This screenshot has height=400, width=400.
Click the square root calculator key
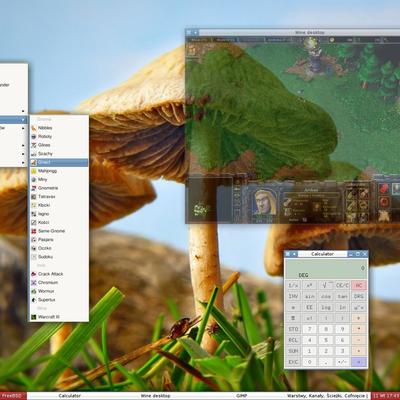click(x=326, y=285)
